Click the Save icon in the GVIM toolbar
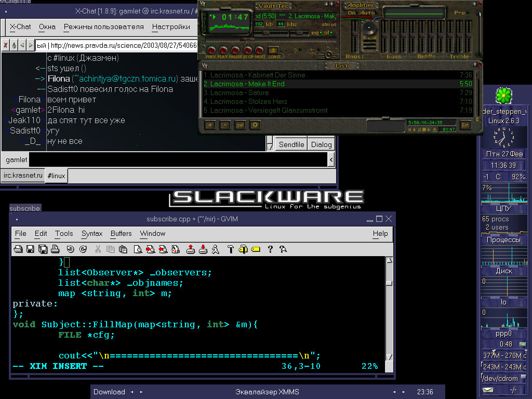Screen dimensions: 532x399 [x=30, y=249]
